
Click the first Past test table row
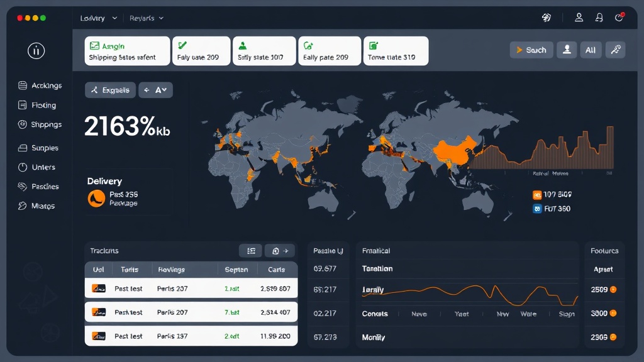[x=191, y=288]
